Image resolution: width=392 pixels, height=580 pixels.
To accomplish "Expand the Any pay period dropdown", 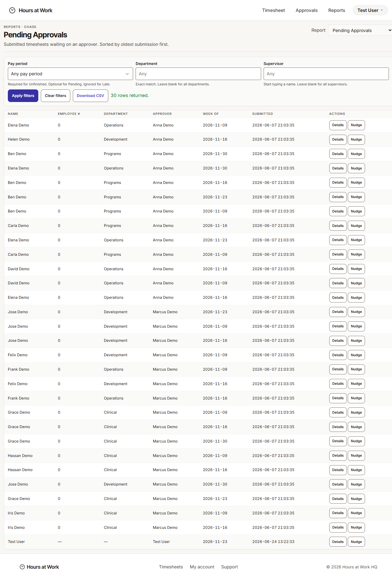I will [x=70, y=74].
